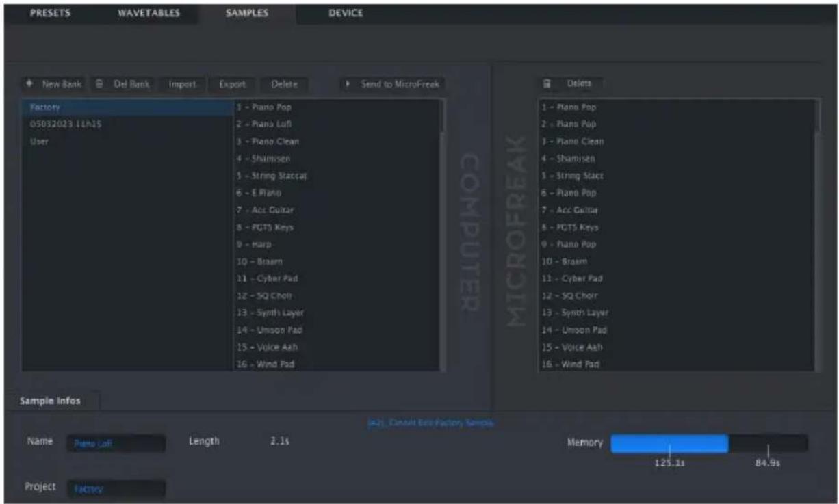Go to the DEVICE tab
This screenshot has width=839, height=504.
point(346,12)
